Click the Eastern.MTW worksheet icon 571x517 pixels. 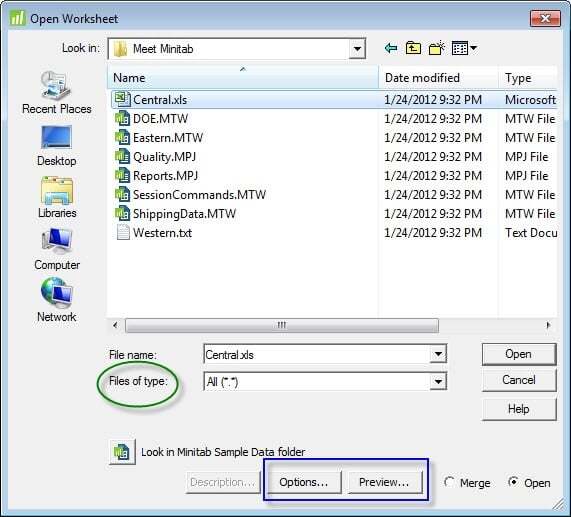point(122,137)
